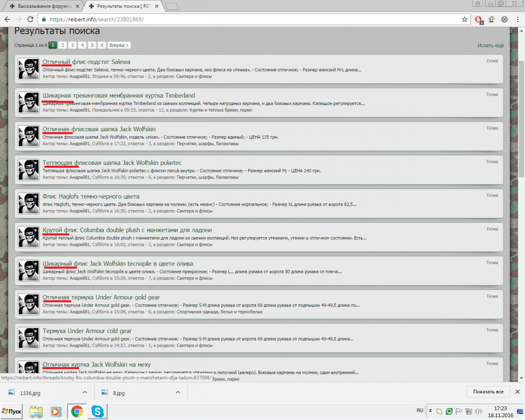This screenshot has width=525, height=420.
Task: Click the avatar beside the Columbia thread
Action: (29, 237)
